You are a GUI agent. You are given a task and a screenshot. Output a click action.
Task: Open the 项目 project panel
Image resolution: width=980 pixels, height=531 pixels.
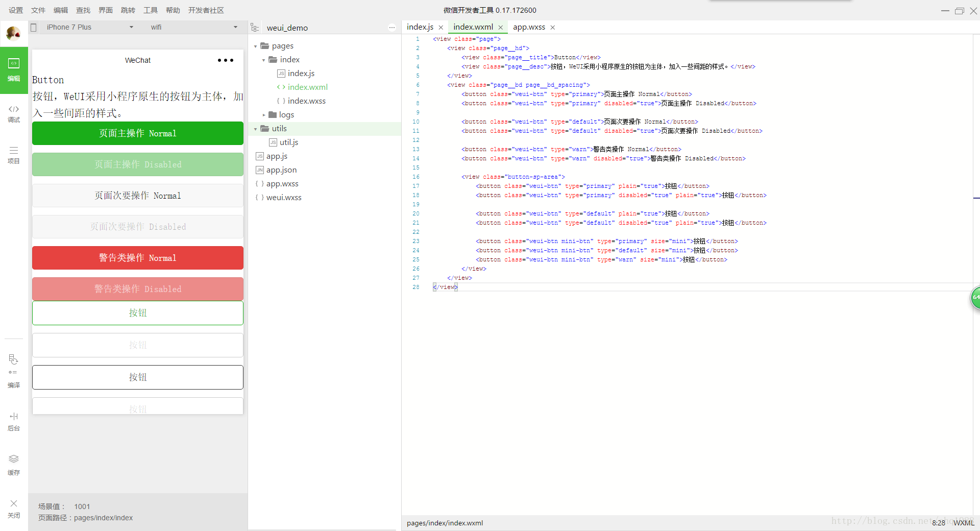click(x=14, y=155)
